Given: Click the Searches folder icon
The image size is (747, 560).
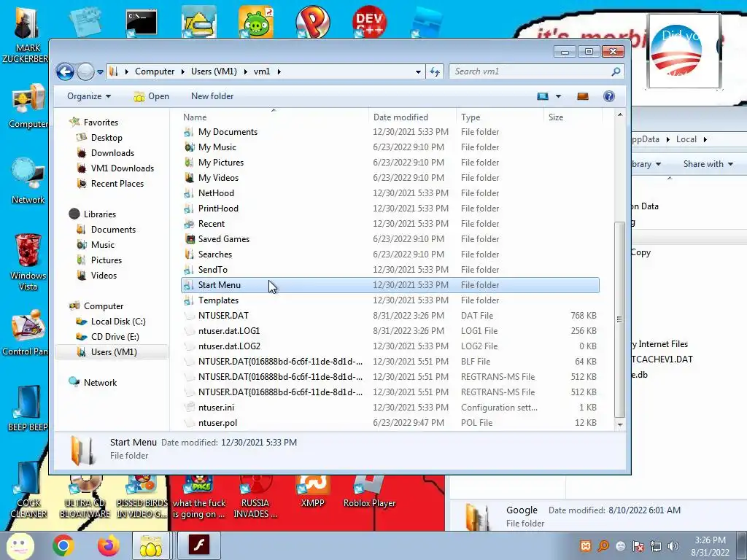Looking at the screenshot, I should tap(189, 254).
